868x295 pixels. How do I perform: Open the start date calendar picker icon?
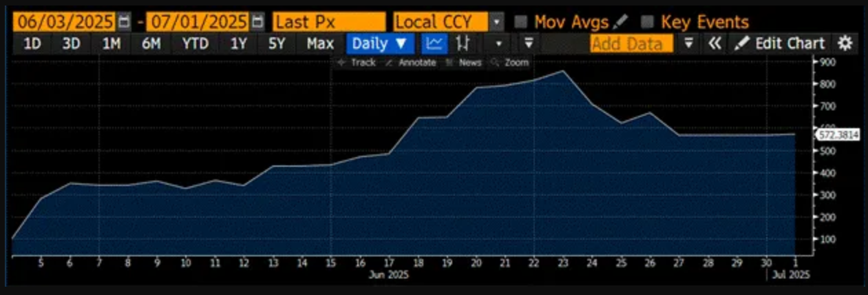click(124, 22)
